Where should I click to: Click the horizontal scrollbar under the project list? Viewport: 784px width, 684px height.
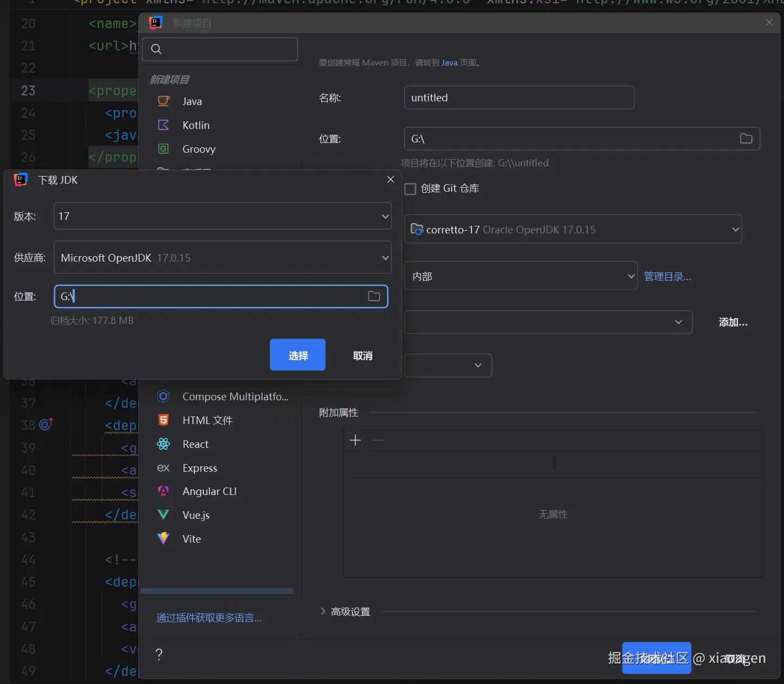pyautogui.click(x=216, y=591)
